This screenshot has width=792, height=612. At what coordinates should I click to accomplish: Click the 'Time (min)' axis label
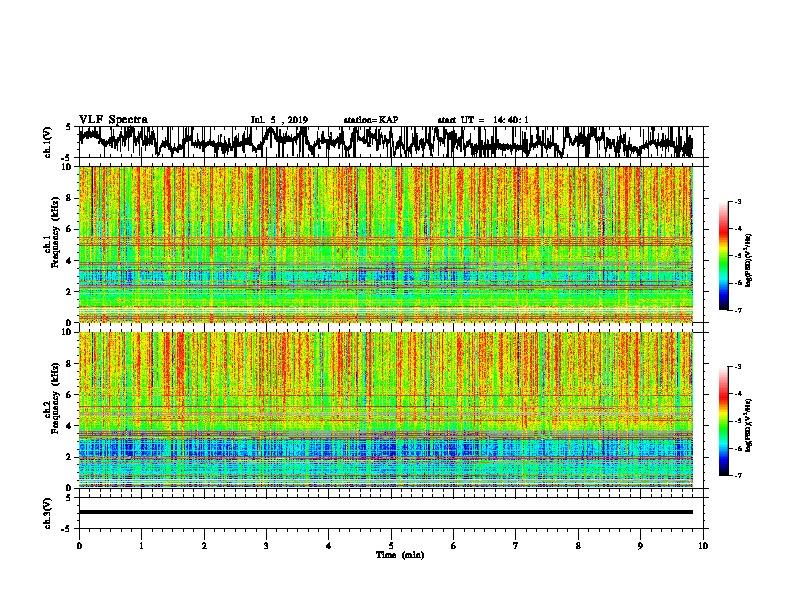400,555
